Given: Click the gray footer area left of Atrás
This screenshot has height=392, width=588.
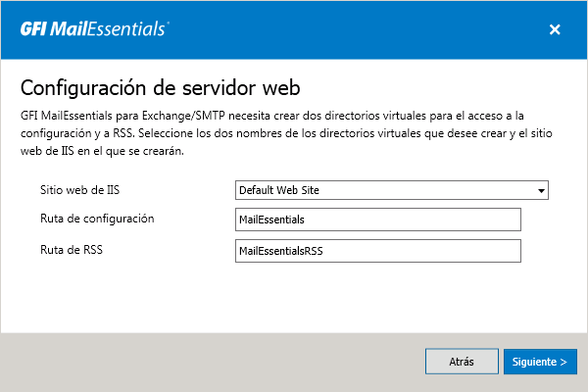Looking at the screenshot, I should 196,362.
